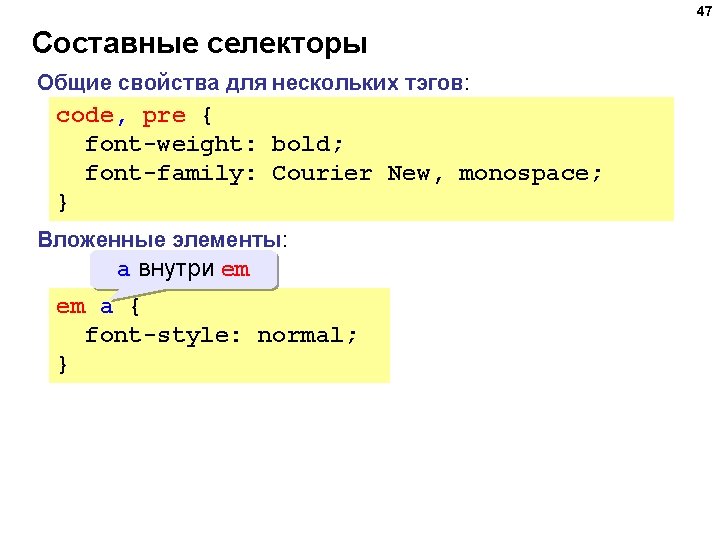The height and width of the screenshot is (540, 720).
Task: Click the 'em a {' selector line
Action: click(x=97, y=306)
